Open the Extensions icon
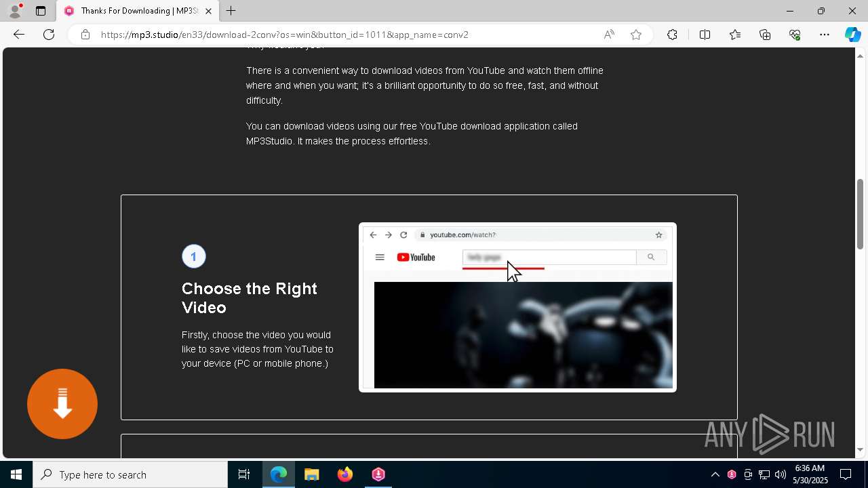868x488 pixels. tap(672, 35)
